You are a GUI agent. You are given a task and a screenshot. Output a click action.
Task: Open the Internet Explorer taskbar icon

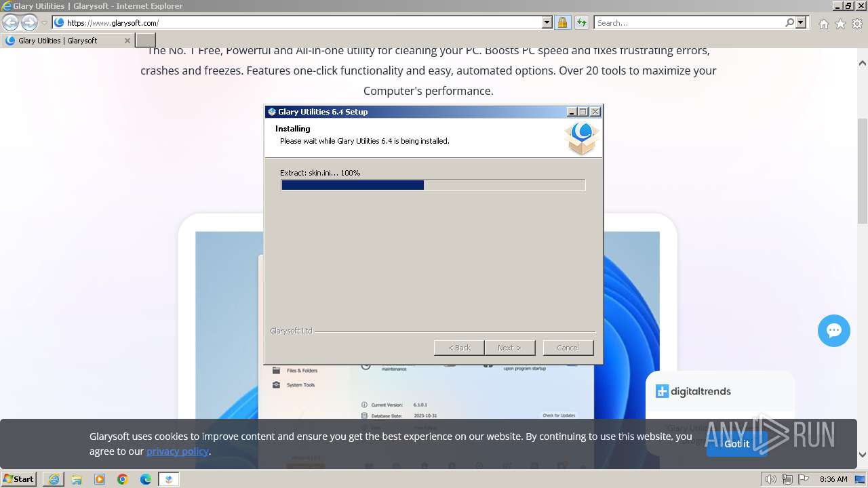click(54, 479)
